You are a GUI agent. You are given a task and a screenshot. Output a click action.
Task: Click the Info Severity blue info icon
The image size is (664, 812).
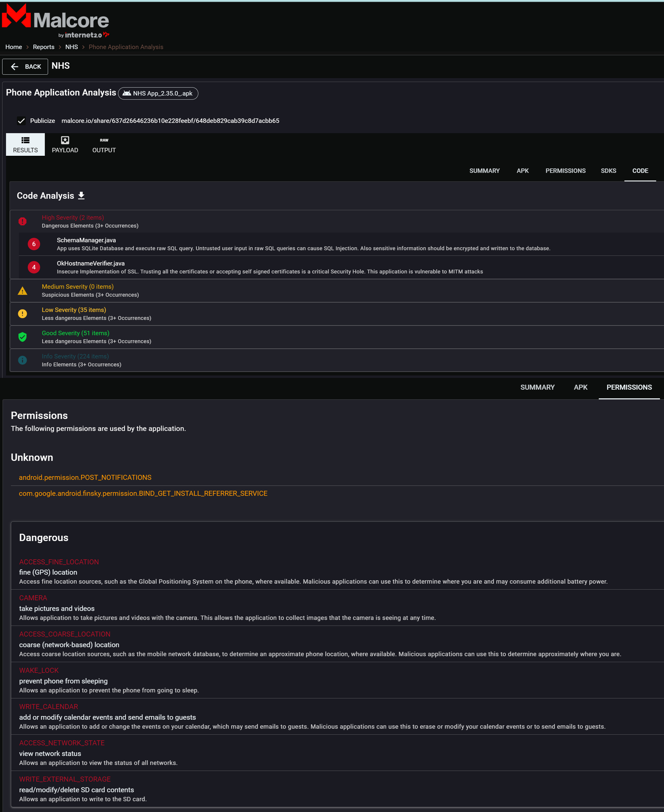coord(22,360)
